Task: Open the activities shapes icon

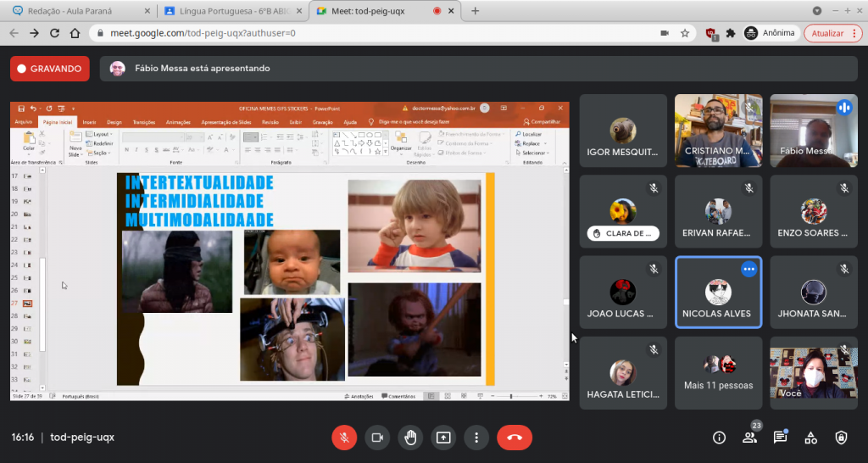Action: pyautogui.click(x=811, y=438)
